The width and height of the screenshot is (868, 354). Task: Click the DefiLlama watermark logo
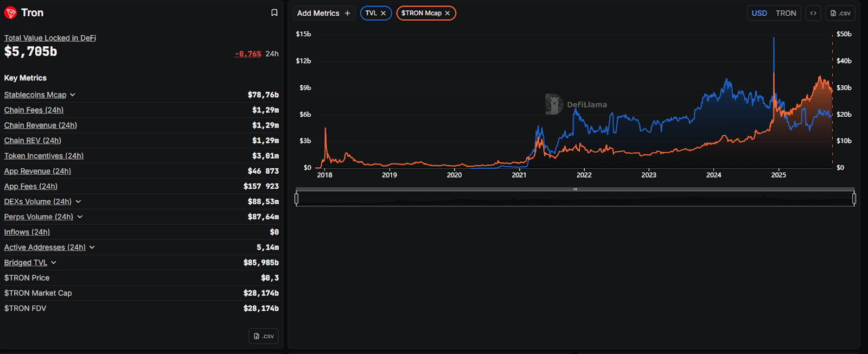554,104
